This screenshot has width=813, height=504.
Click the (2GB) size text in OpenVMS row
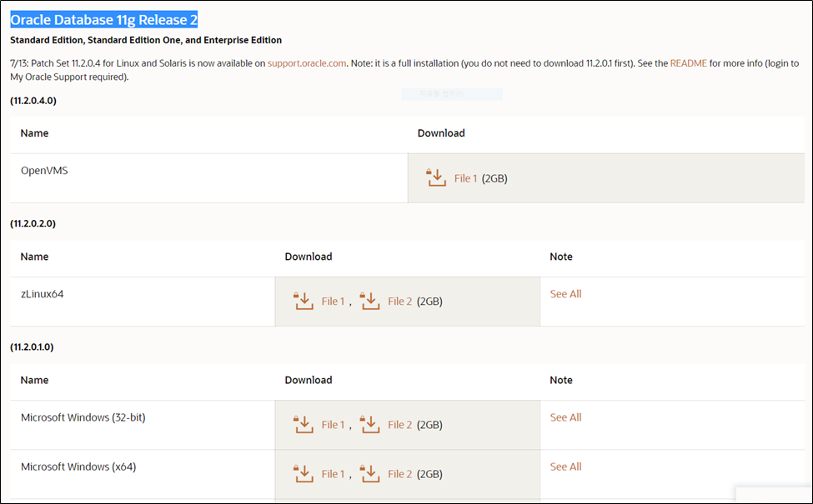[494, 178]
